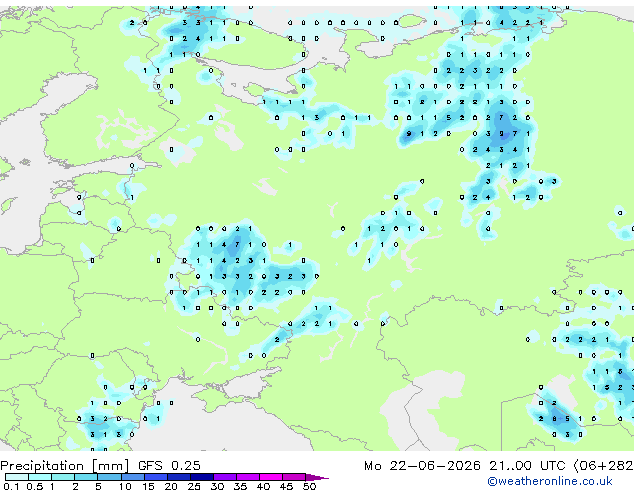634x490 pixels.
Task: Click the magenta swatch between 40 and 45
Action: click(271, 477)
